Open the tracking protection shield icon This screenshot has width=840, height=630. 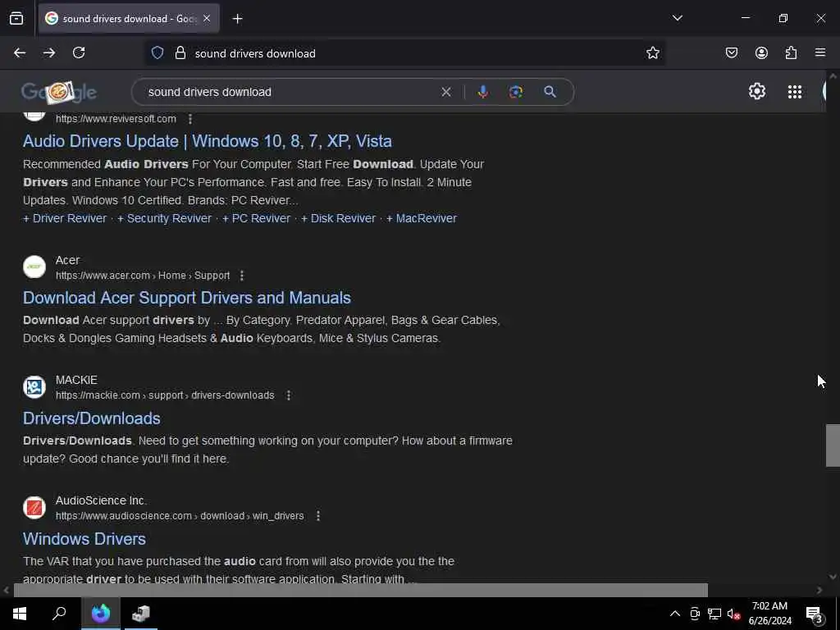click(x=157, y=53)
